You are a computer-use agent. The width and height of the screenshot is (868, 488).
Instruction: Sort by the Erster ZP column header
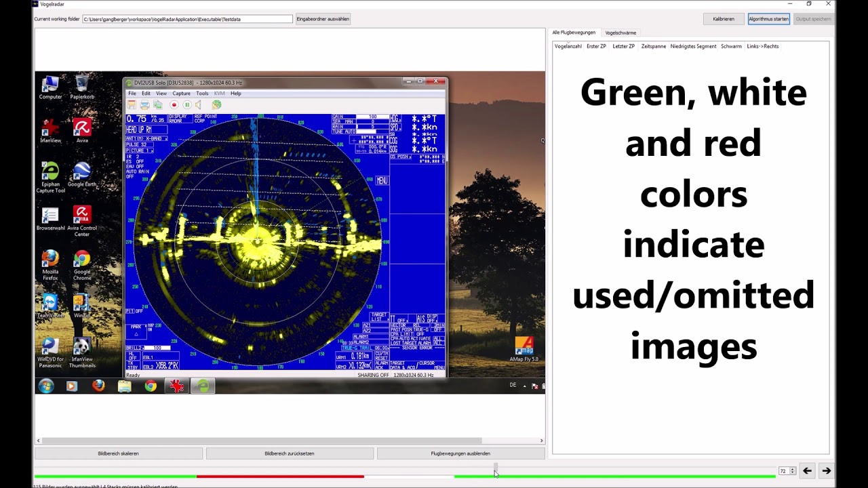(x=596, y=46)
